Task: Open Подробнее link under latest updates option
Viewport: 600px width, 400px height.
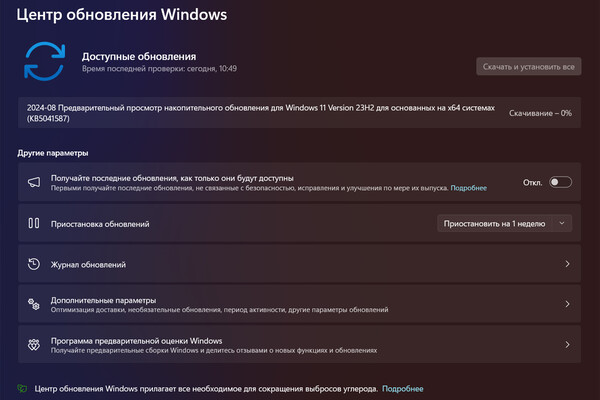Action: click(x=468, y=188)
